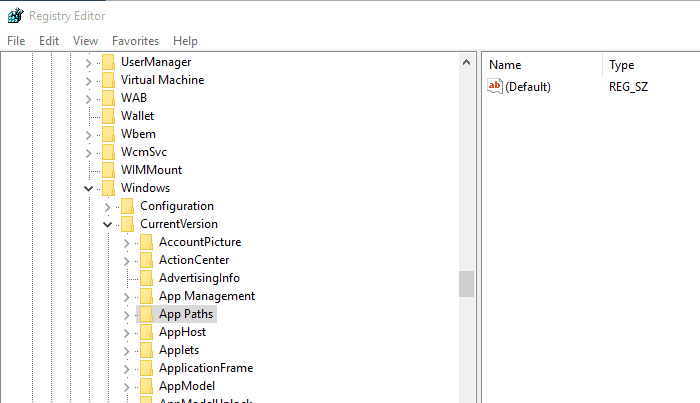700x403 pixels.
Task: Click the WIMMount folder icon
Action: [x=108, y=170]
